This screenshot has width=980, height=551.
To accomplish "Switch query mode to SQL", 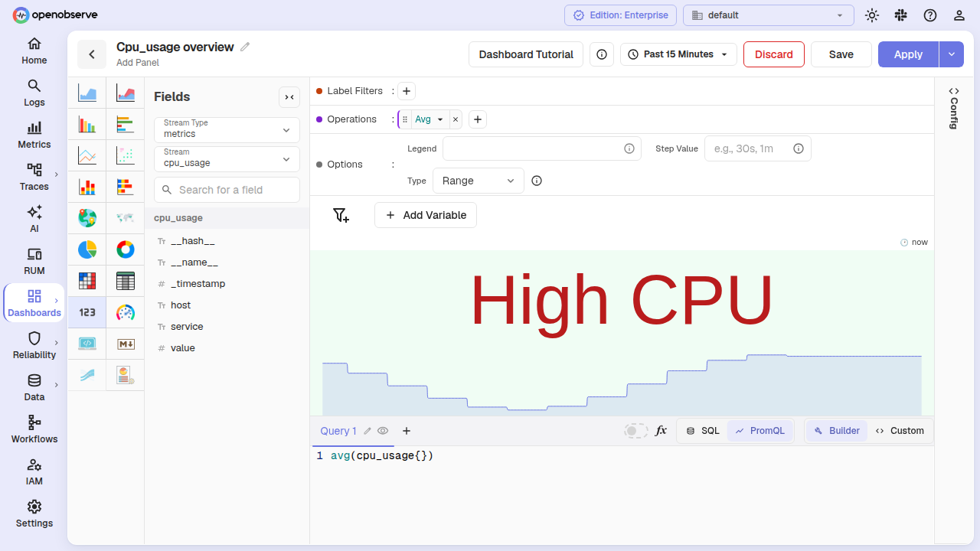I will pyautogui.click(x=703, y=431).
